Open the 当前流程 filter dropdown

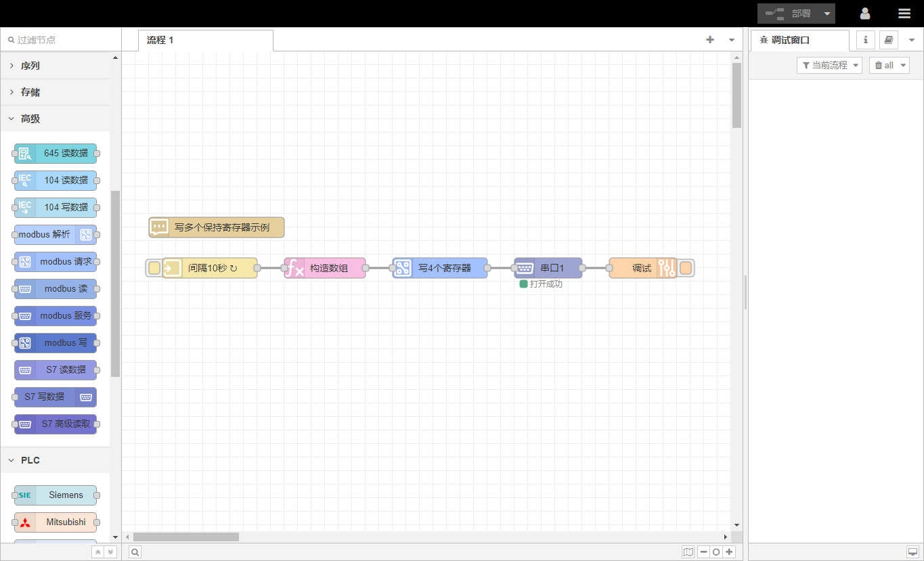829,66
